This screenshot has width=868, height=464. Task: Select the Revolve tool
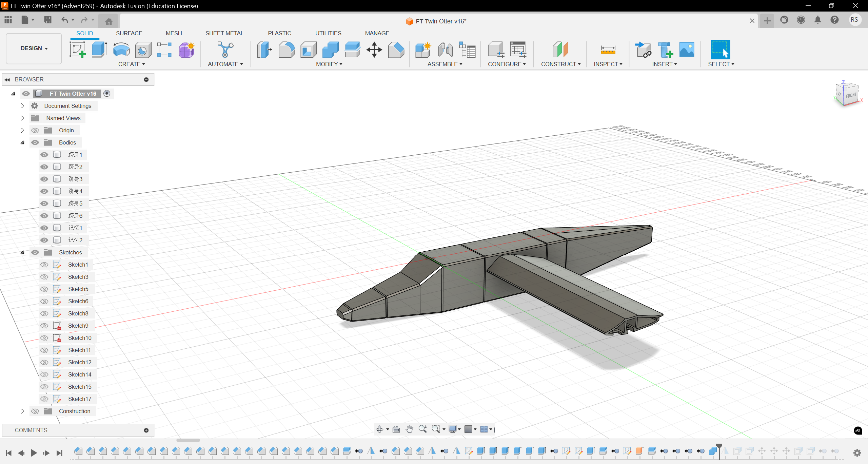tap(121, 50)
